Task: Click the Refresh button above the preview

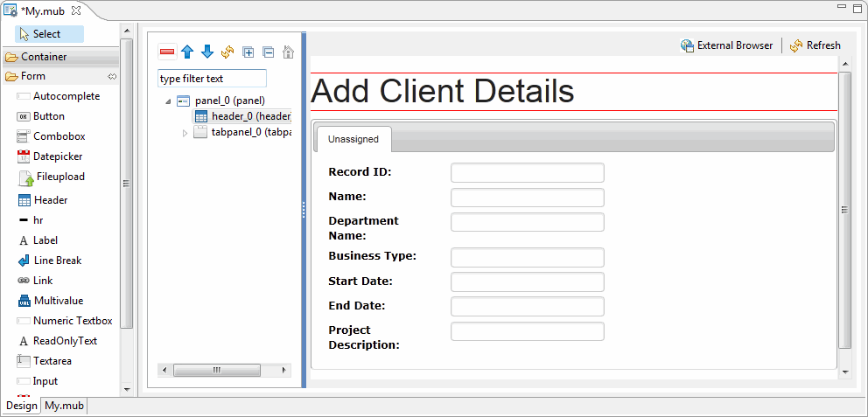Action: pos(815,45)
